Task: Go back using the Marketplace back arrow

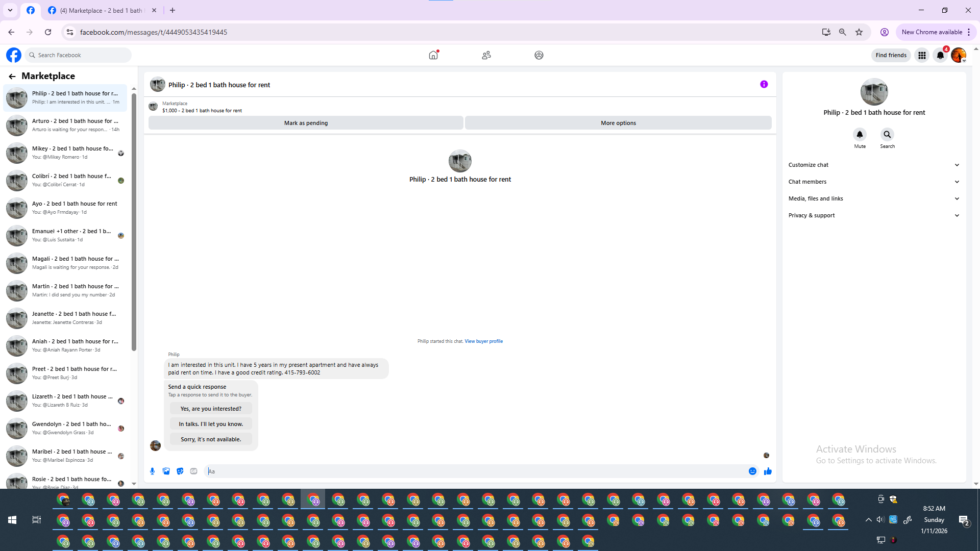Action: click(x=12, y=76)
